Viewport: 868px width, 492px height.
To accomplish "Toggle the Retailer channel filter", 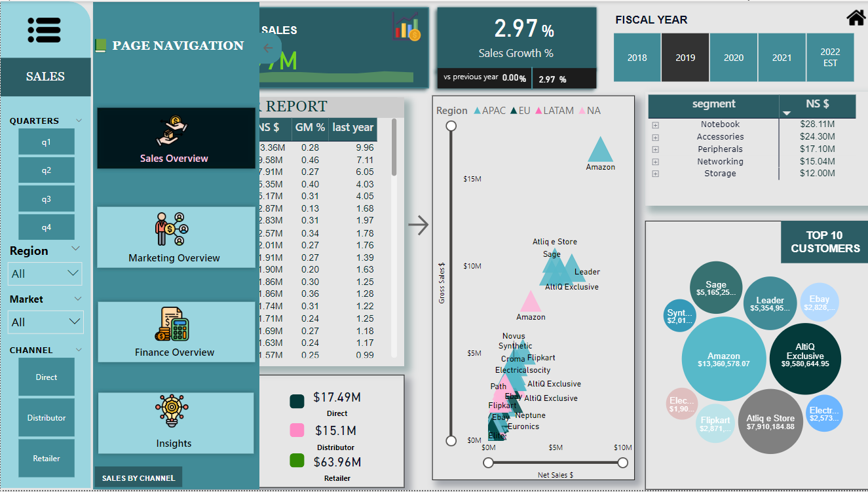I will pos(47,459).
